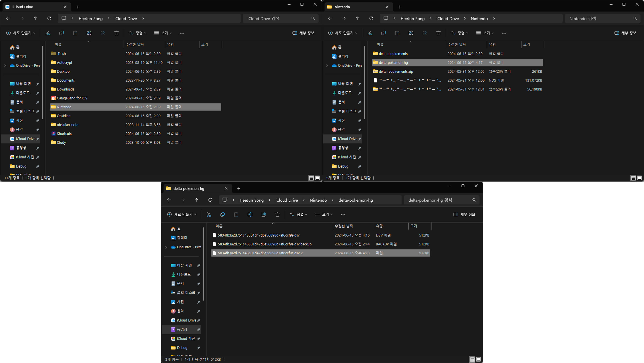Toggle details pane in delta-pokemon-hg window
Viewport: 644px width, 363px height.
tap(464, 214)
